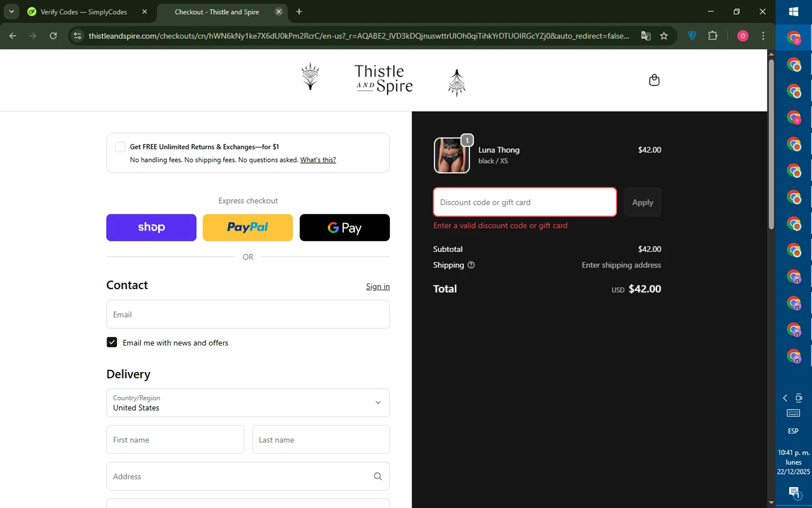Click the Discount code or gift card field
The height and width of the screenshot is (508, 812).
click(525, 202)
